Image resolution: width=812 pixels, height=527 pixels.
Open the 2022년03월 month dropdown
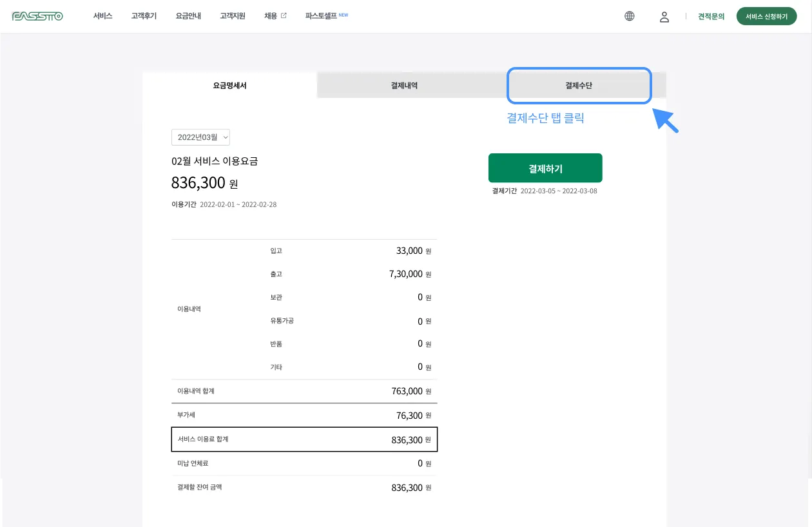click(x=200, y=137)
